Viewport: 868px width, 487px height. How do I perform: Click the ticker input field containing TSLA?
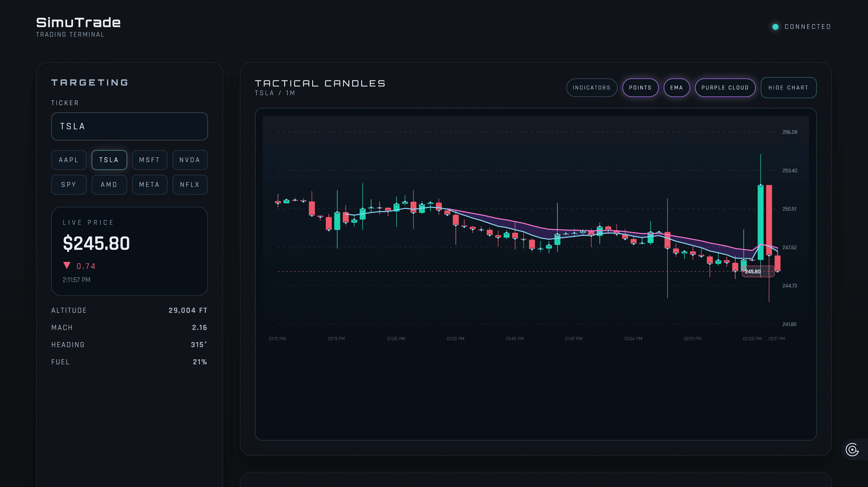(129, 126)
